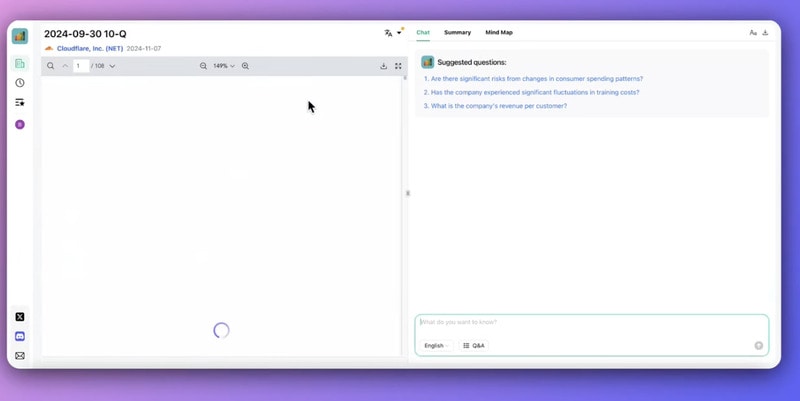Download the PDF document

tap(383, 66)
